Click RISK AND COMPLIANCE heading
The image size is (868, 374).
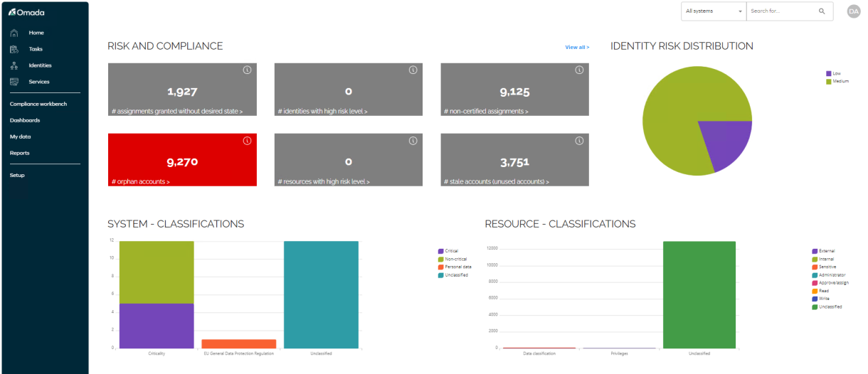[165, 46]
